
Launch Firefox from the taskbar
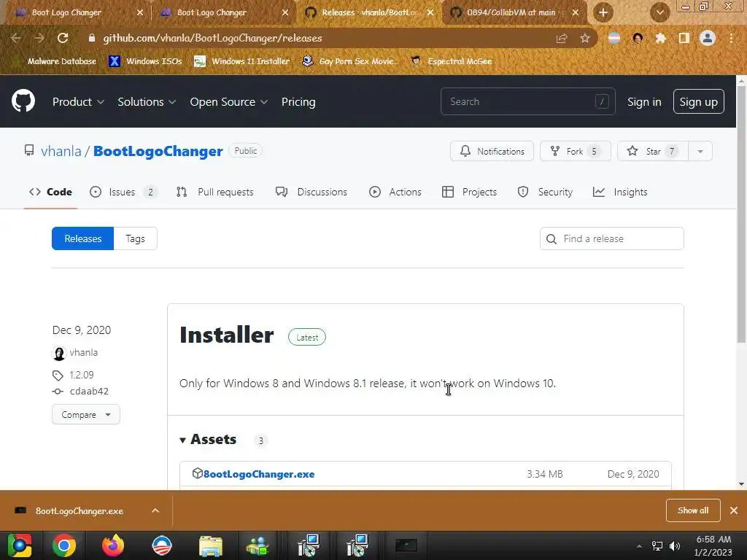coord(113,545)
